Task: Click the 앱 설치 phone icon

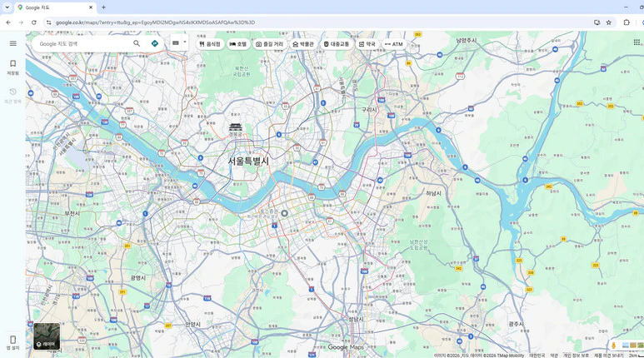Action: point(12,340)
